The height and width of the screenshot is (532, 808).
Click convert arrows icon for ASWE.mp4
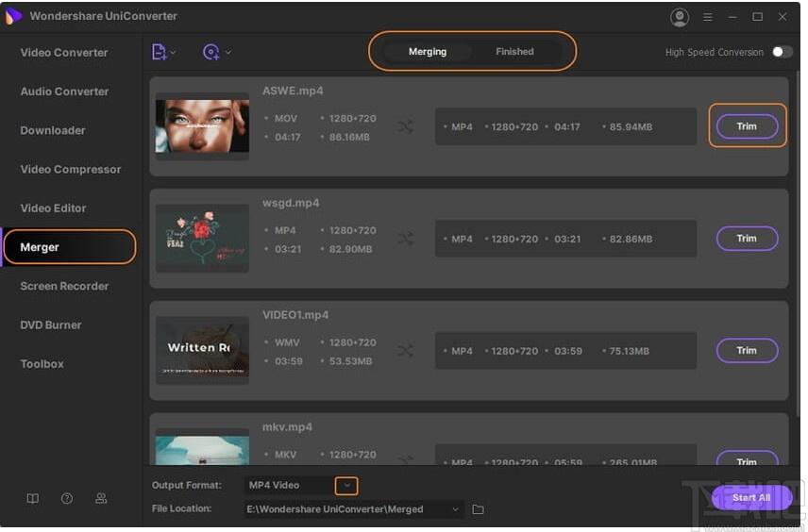pos(406,126)
